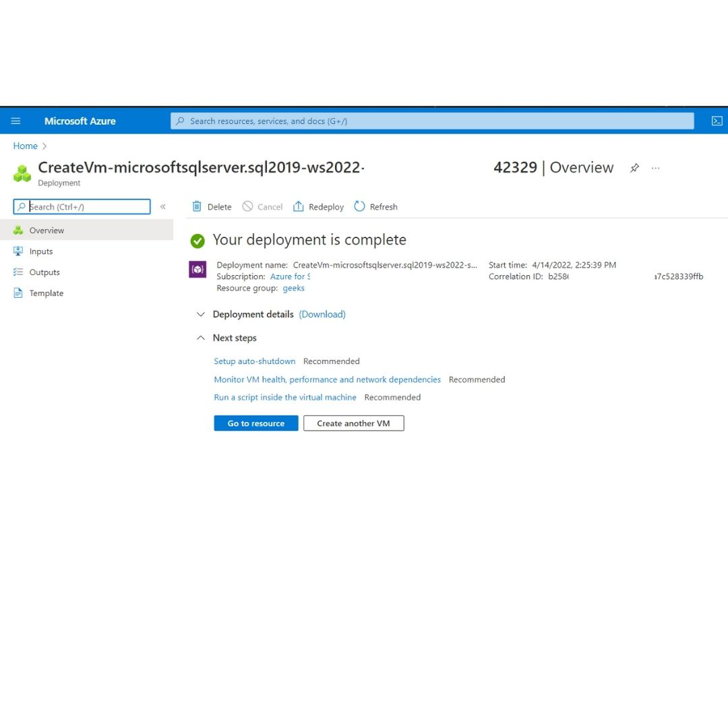
Task: Click Recommended label beside Run a script link
Action: (392, 398)
